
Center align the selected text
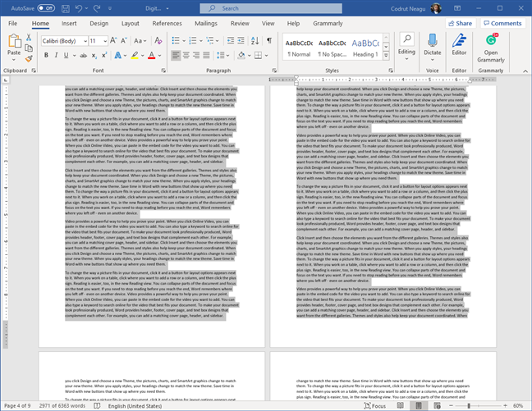pos(186,55)
